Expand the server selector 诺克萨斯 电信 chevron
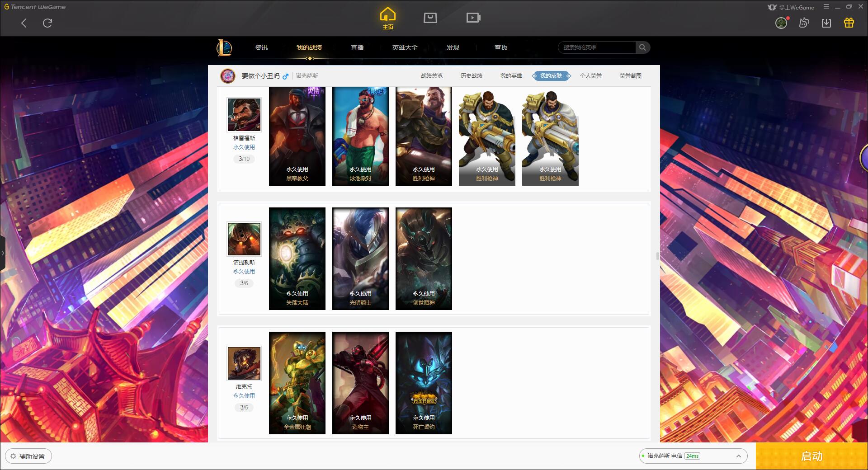868x470 pixels. click(739, 456)
